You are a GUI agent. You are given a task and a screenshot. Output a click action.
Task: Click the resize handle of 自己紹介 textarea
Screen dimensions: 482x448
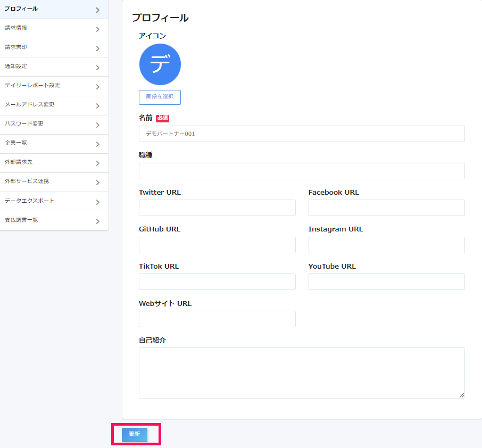tap(461, 395)
